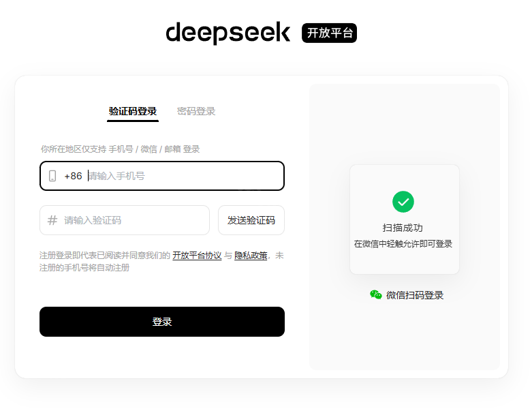Focus the 请输入手机号 phone input
This screenshot has height=411, width=532.
click(185, 176)
